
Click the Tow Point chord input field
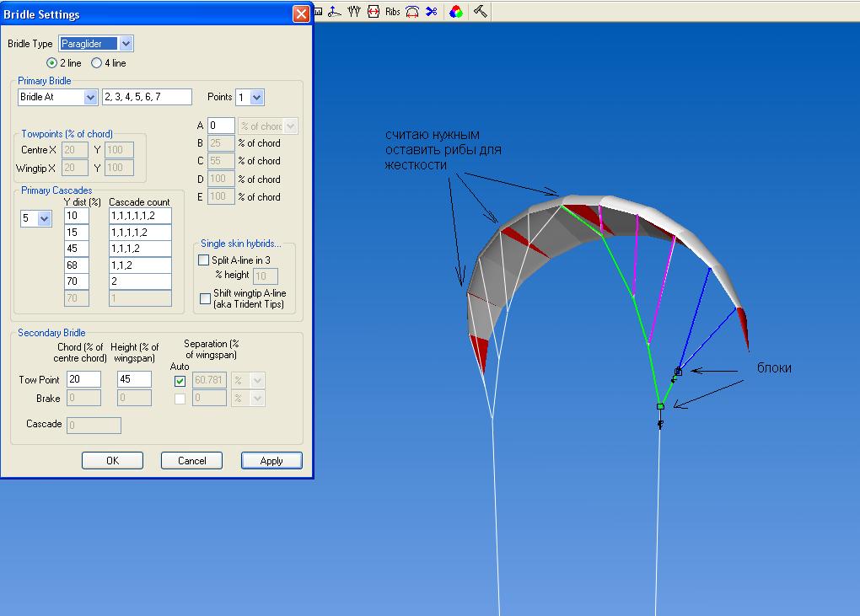tap(83, 380)
